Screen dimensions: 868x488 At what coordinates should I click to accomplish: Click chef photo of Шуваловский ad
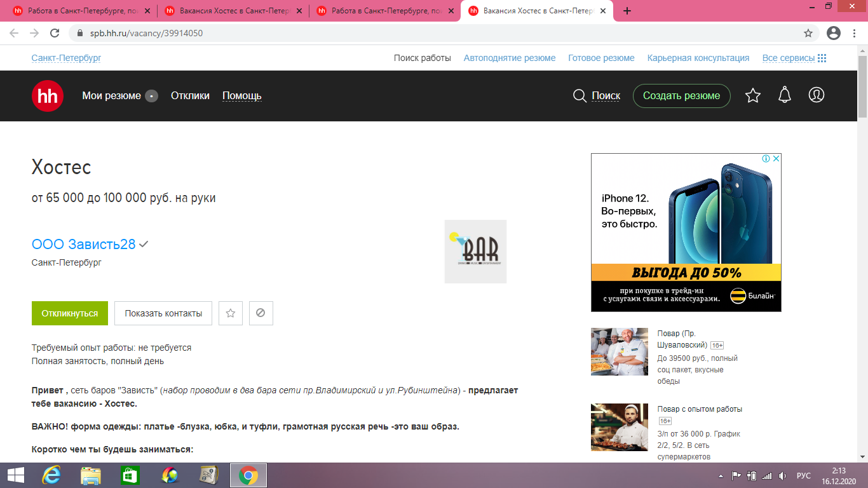coord(620,351)
